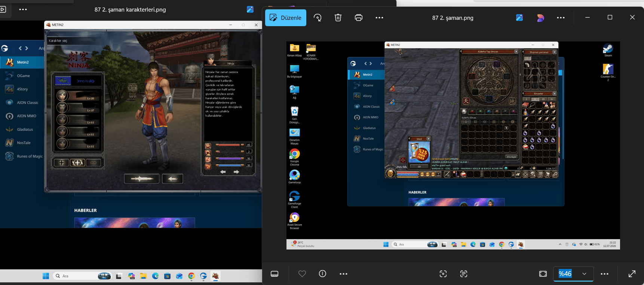Image resolution: width=644 pixels, height=285 pixels.
Task: Rotate the image with the rotate icon
Action: [x=318, y=18]
